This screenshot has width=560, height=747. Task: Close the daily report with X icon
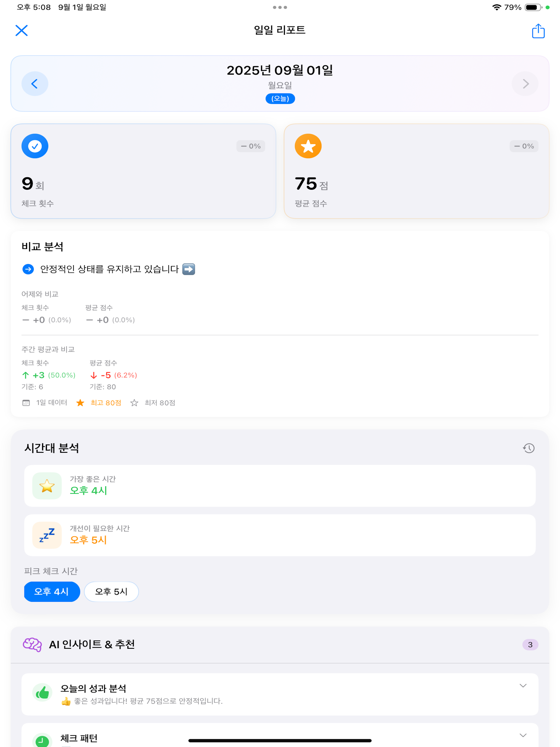coord(22,30)
